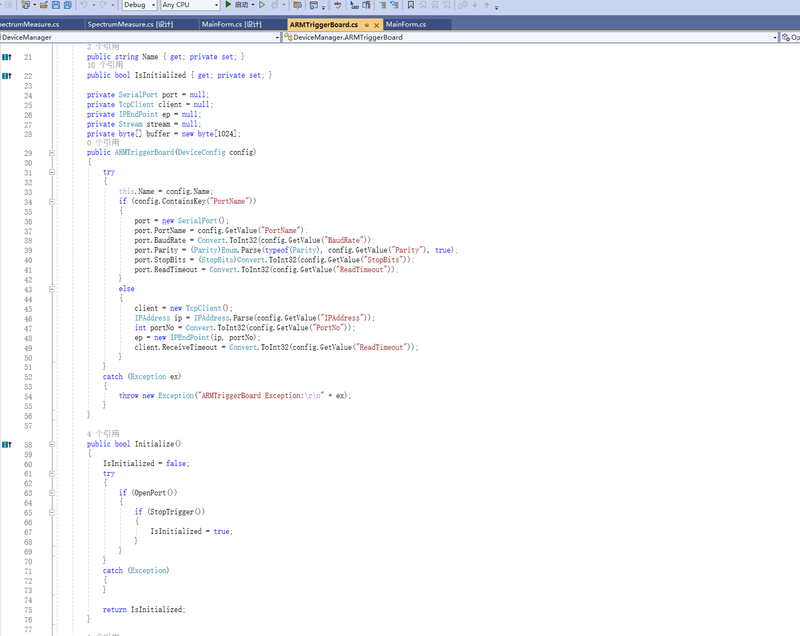Click the SerialPort type on line 24

click(x=138, y=95)
